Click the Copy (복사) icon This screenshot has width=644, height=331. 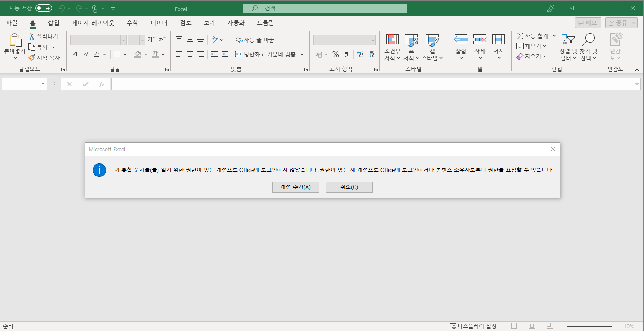(x=32, y=47)
